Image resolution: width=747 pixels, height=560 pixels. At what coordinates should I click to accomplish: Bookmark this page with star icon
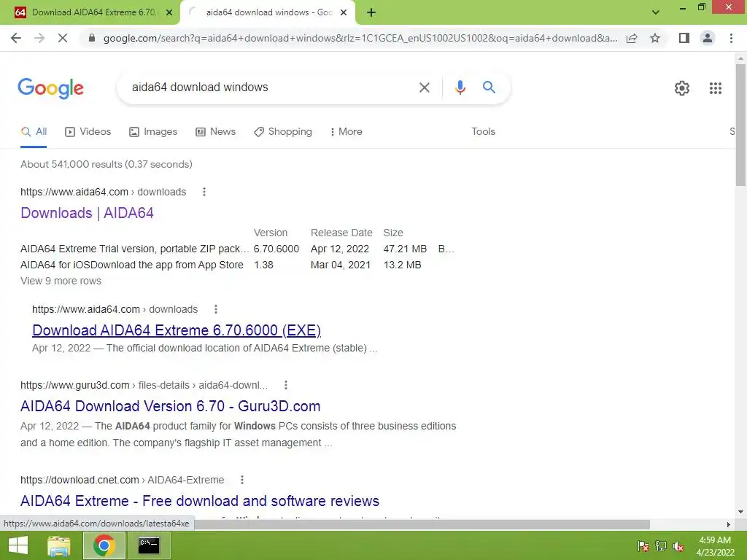[655, 38]
